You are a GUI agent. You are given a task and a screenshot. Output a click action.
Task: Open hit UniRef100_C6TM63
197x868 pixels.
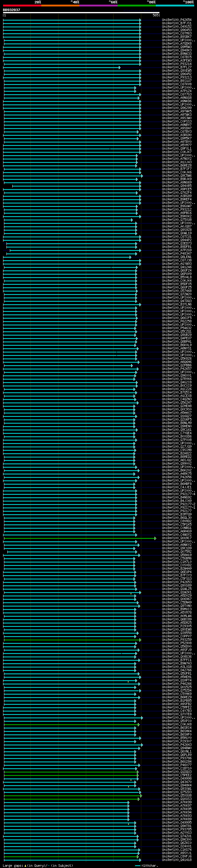(177, 33)
